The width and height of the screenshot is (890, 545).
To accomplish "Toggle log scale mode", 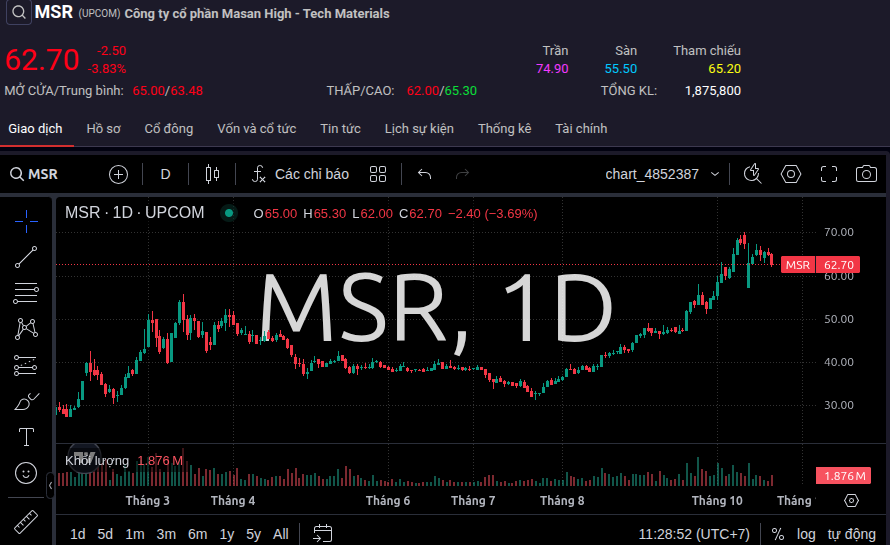I will click(x=806, y=534).
